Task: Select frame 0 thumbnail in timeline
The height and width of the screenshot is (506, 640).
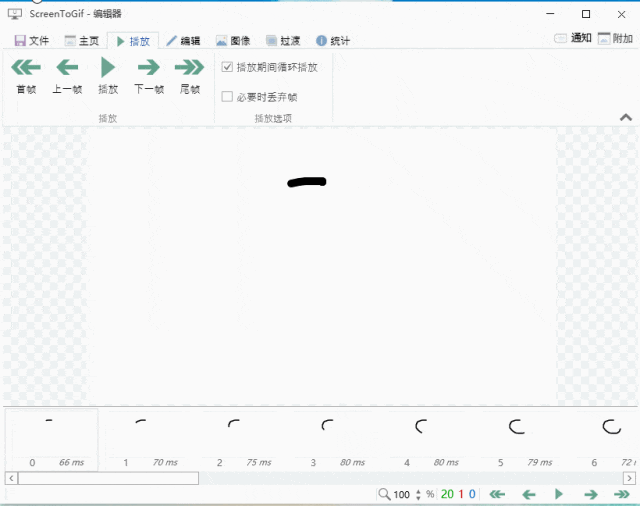Action: (x=51, y=439)
